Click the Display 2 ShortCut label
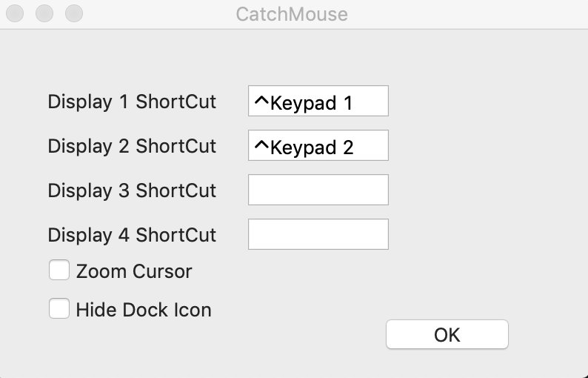The height and width of the screenshot is (378, 588). (132, 146)
